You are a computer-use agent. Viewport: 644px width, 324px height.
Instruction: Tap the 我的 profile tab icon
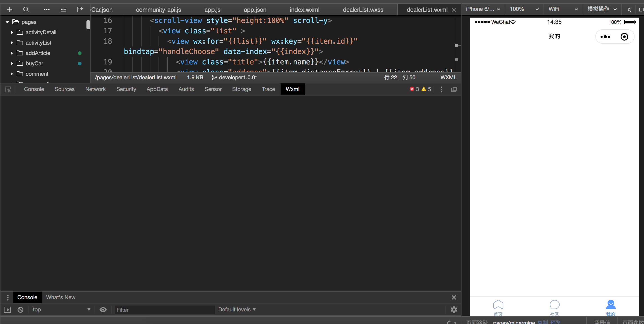610,308
